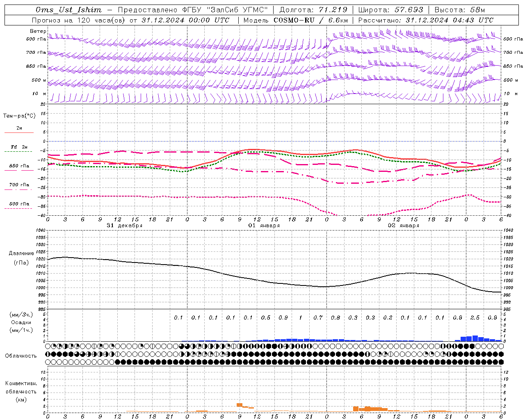Select the forecast line Прогноз на 120 часа(ов)

pos(78,20)
